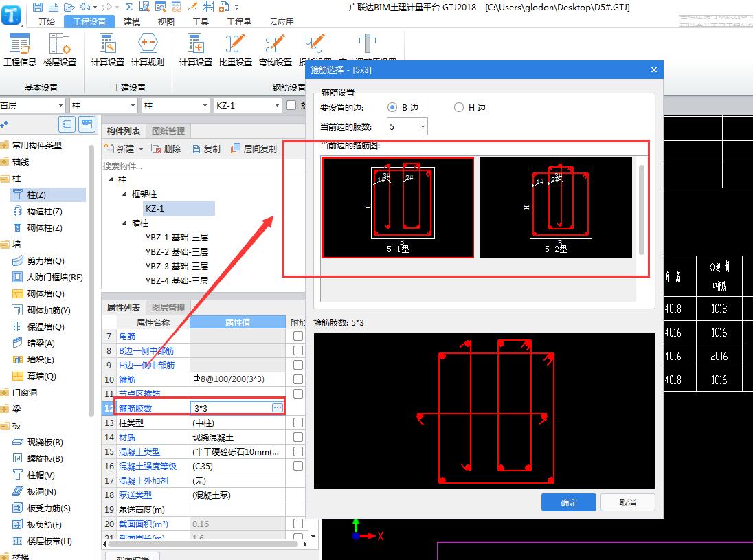Select 暗梁(A) hidden beam item
753x560 pixels.
pos(41,344)
